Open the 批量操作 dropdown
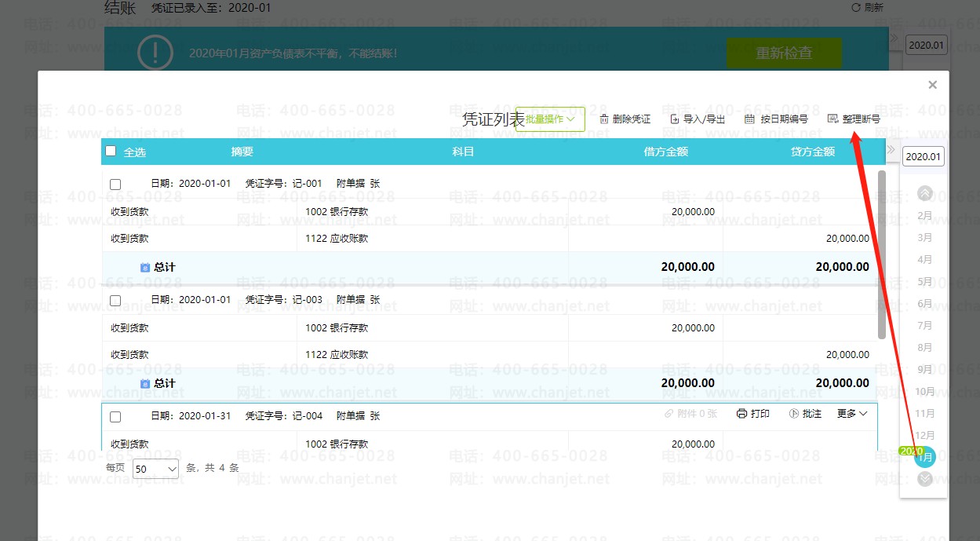980x541 pixels. (x=551, y=119)
